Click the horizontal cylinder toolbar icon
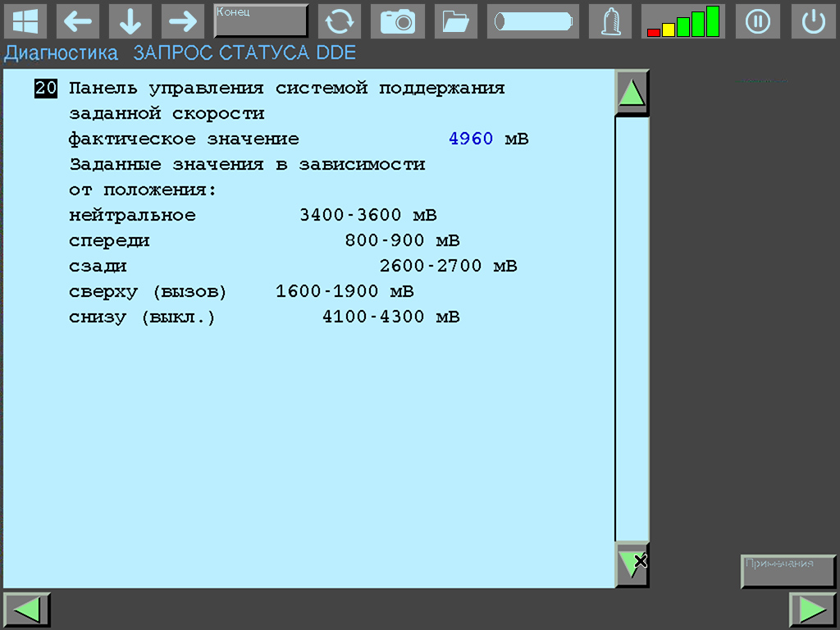The width and height of the screenshot is (840, 630). pos(532,21)
